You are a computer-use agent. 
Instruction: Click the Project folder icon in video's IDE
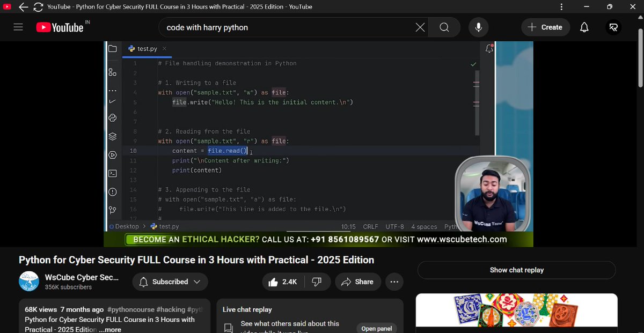click(112, 49)
